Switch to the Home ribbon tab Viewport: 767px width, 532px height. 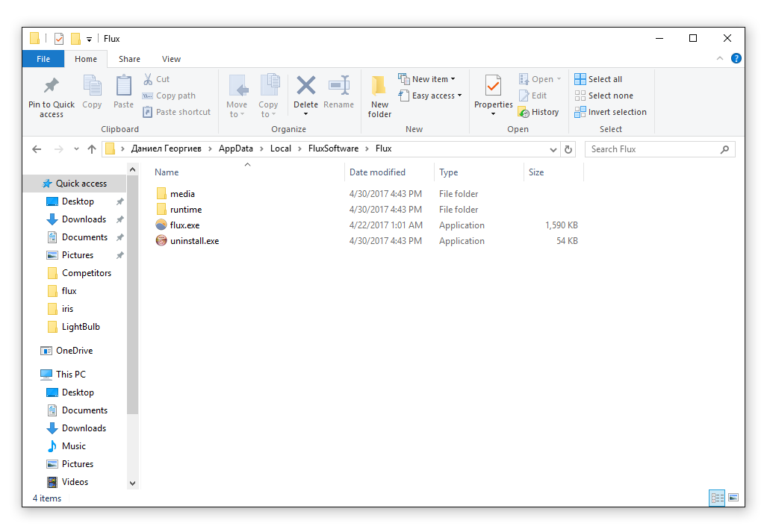pos(86,59)
